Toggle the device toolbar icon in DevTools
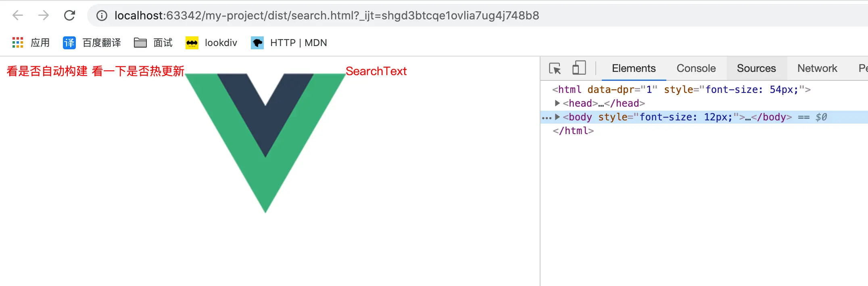 pyautogui.click(x=579, y=68)
